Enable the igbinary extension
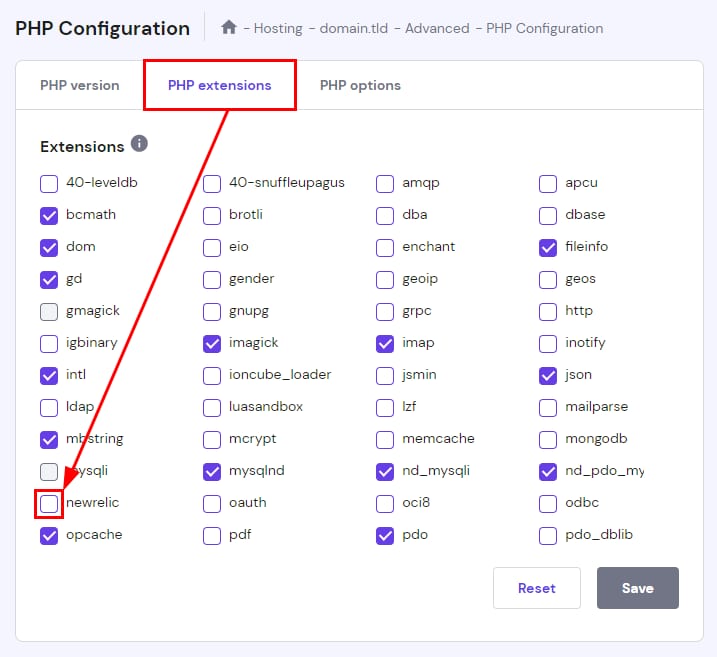The width and height of the screenshot is (717, 657). (49, 343)
